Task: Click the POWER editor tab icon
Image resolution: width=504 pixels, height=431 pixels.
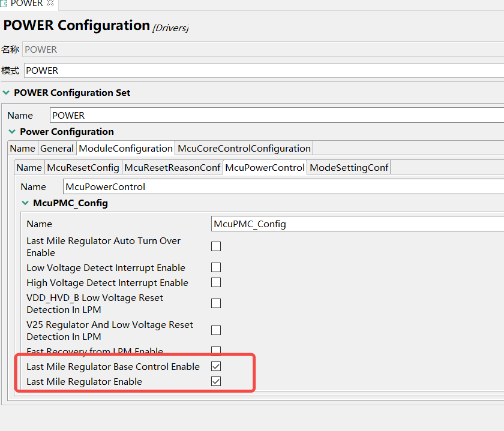Action: [4, 4]
